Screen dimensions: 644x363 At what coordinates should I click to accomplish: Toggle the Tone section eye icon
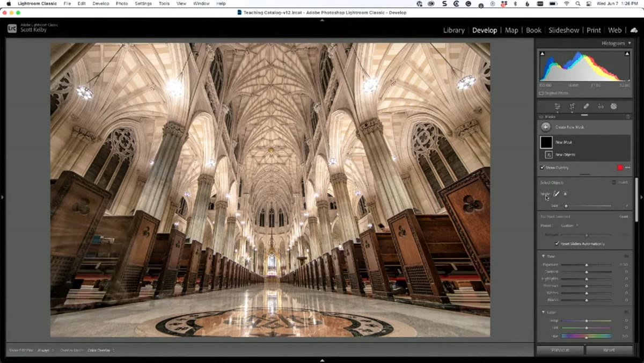point(626,256)
